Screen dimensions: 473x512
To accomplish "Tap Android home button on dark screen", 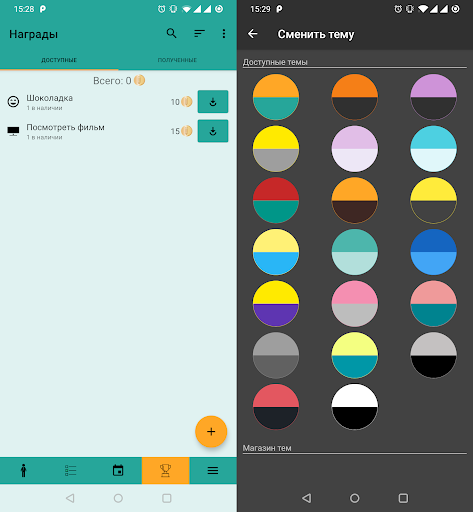I will pos(355,498).
